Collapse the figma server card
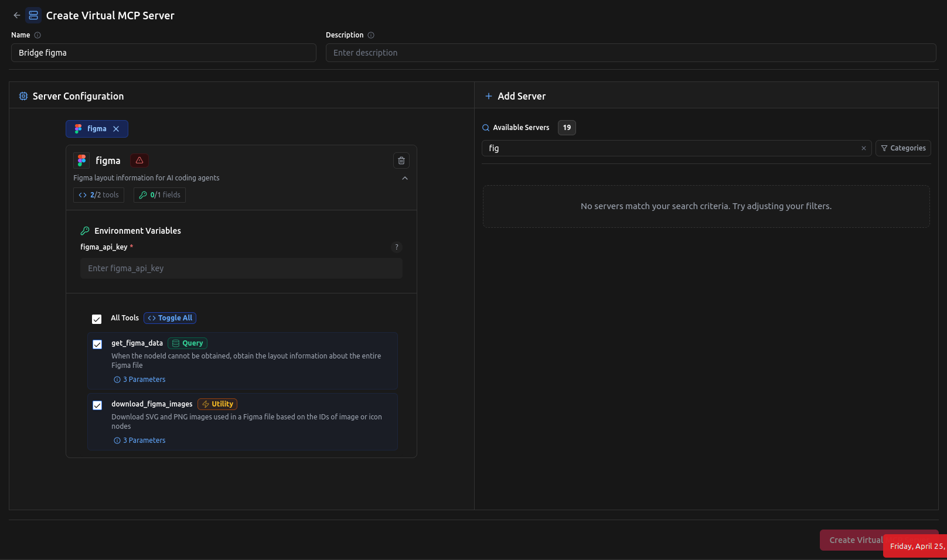The width and height of the screenshot is (947, 560). point(405,178)
